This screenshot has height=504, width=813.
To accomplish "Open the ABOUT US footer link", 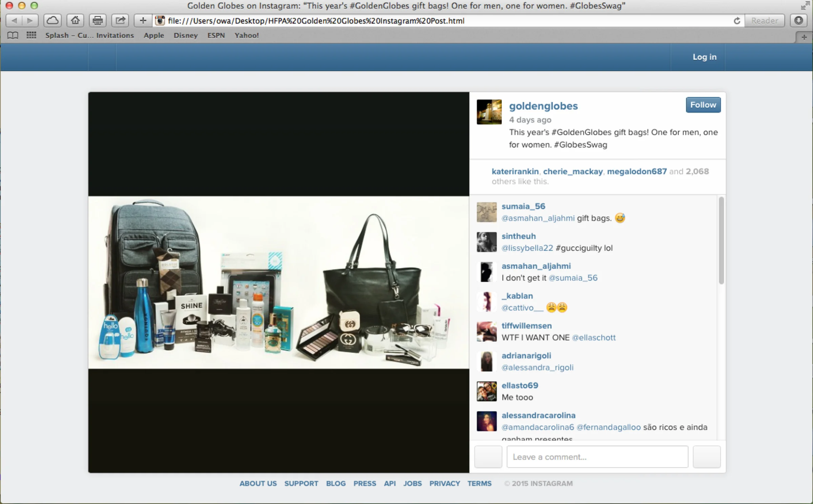I will tap(258, 483).
